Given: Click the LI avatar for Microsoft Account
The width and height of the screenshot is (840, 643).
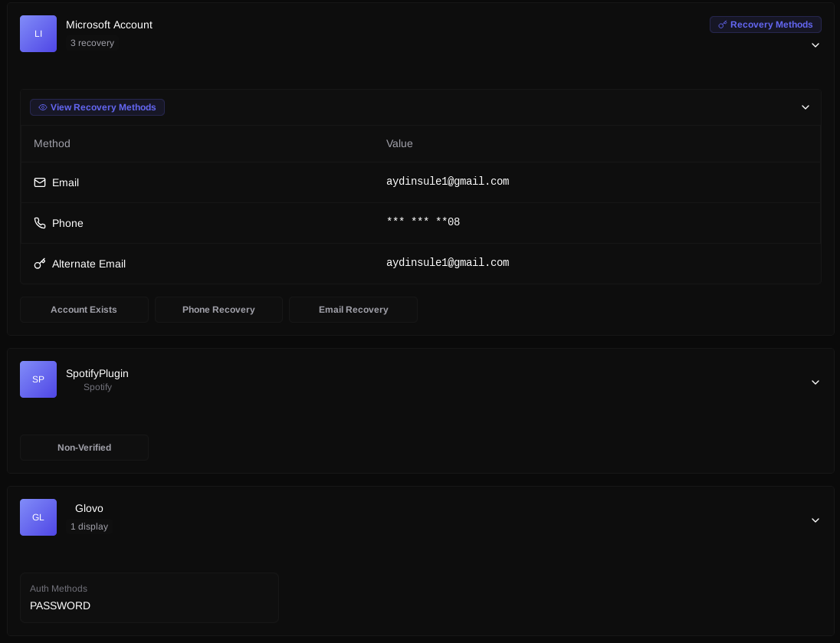Looking at the screenshot, I should tap(38, 34).
